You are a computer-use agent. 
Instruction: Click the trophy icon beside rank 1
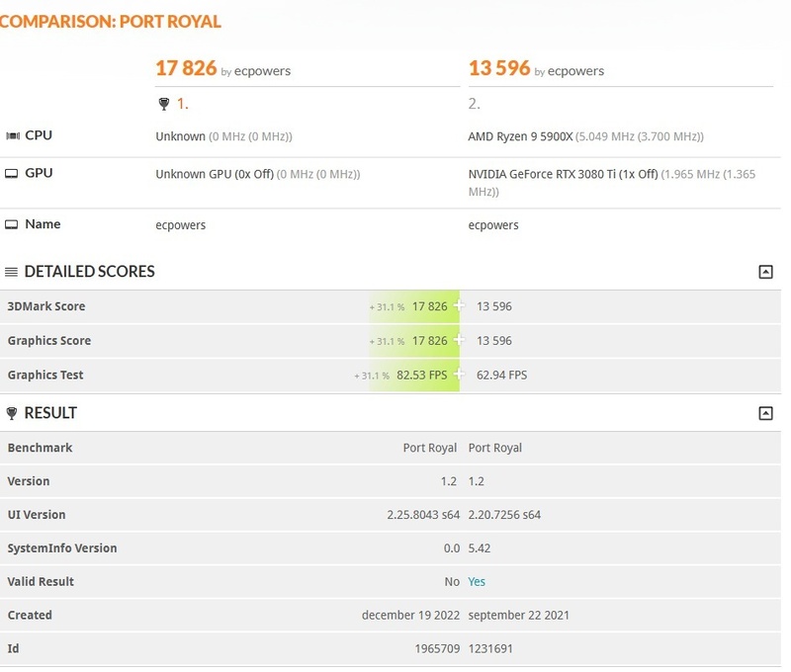164,105
